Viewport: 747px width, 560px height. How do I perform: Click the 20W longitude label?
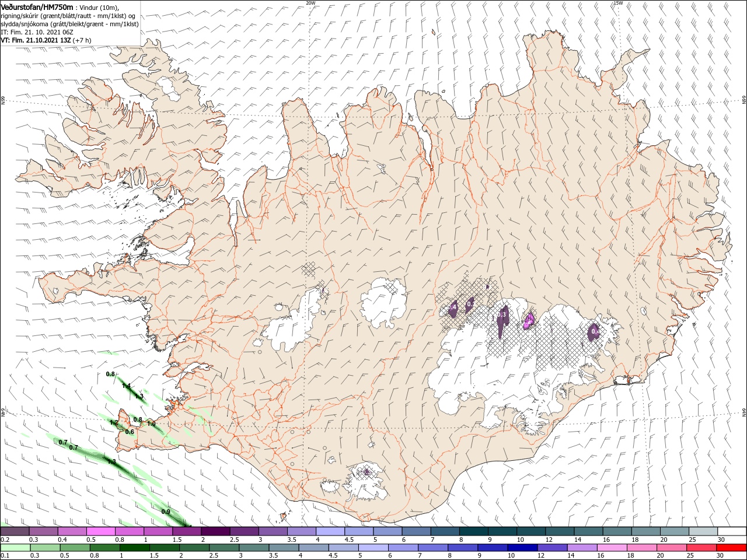tap(310, 3)
